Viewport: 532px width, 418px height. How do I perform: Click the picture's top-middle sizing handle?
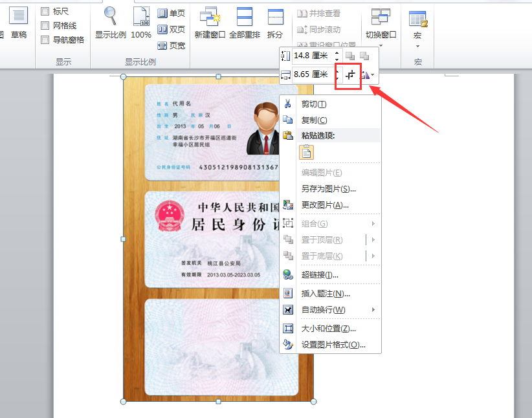coord(219,77)
